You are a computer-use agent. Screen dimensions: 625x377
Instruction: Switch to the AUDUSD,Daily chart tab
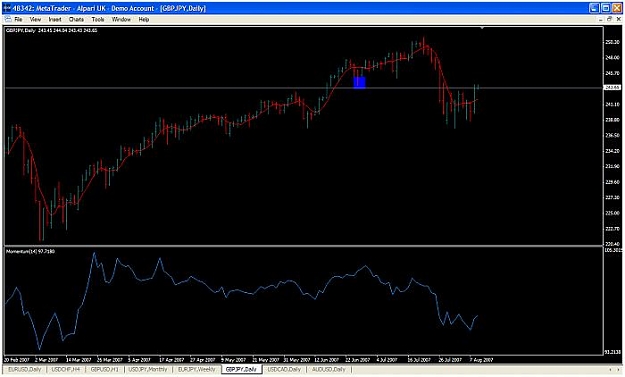point(328,369)
